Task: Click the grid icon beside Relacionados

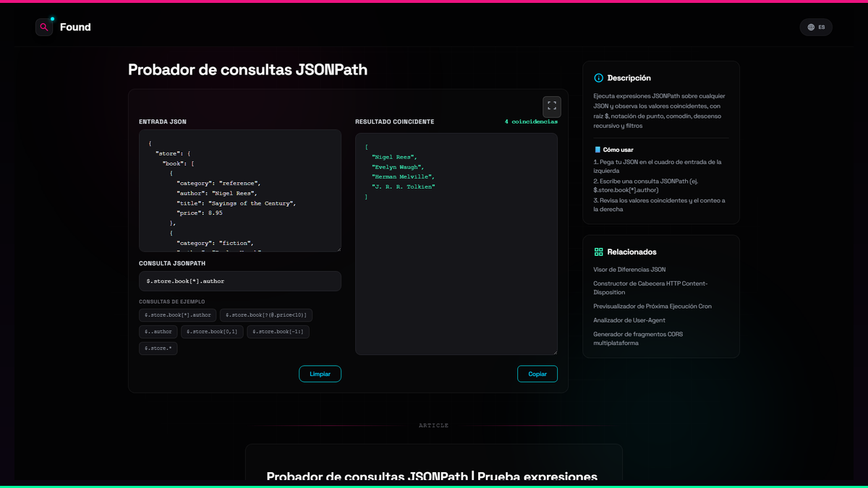Action: (x=598, y=252)
